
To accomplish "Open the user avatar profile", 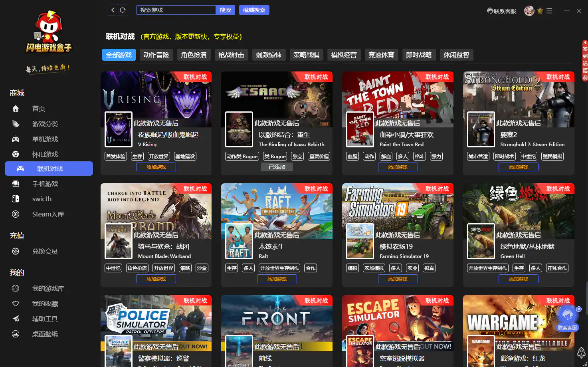I will (x=529, y=11).
